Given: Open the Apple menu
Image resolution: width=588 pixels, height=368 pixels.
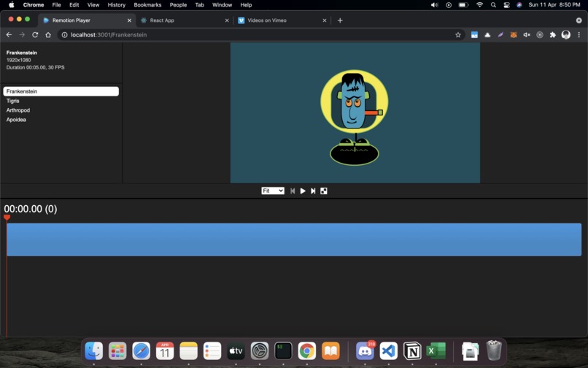Looking at the screenshot, I should click(x=11, y=5).
